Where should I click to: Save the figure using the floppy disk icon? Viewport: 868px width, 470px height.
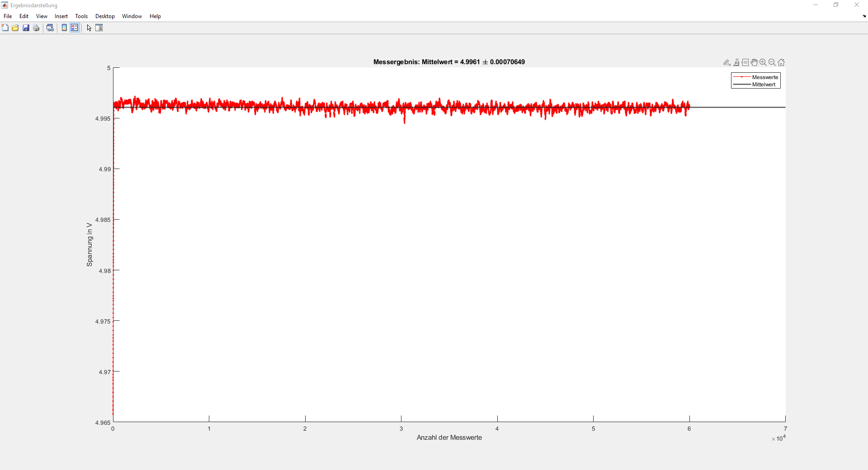(26, 28)
